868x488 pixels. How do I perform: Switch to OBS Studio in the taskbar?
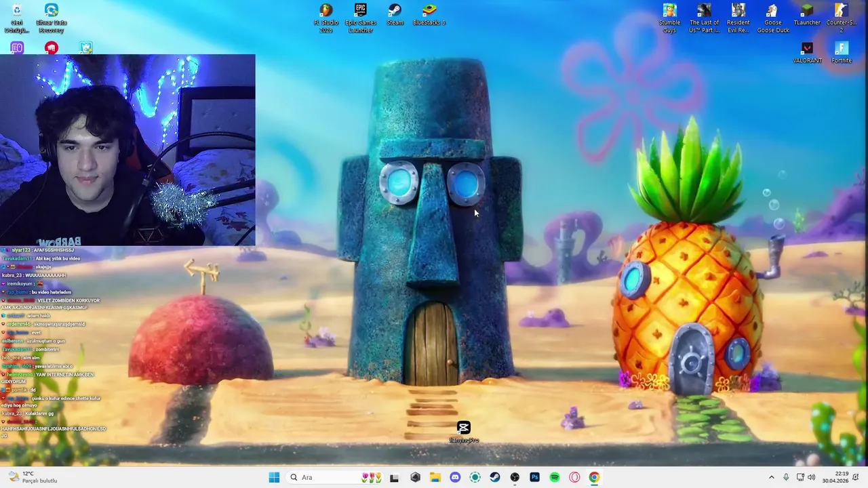pyautogui.click(x=515, y=477)
